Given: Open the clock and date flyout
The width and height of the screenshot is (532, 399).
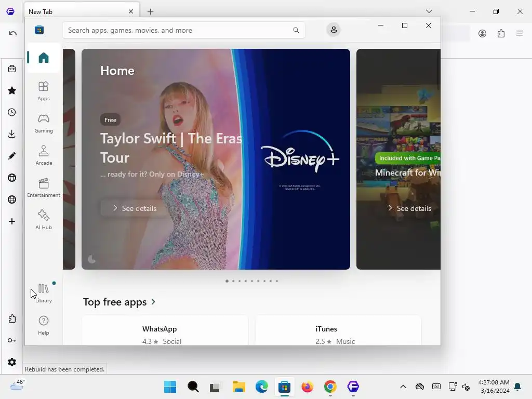Looking at the screenshot, I should pos(494,387).
